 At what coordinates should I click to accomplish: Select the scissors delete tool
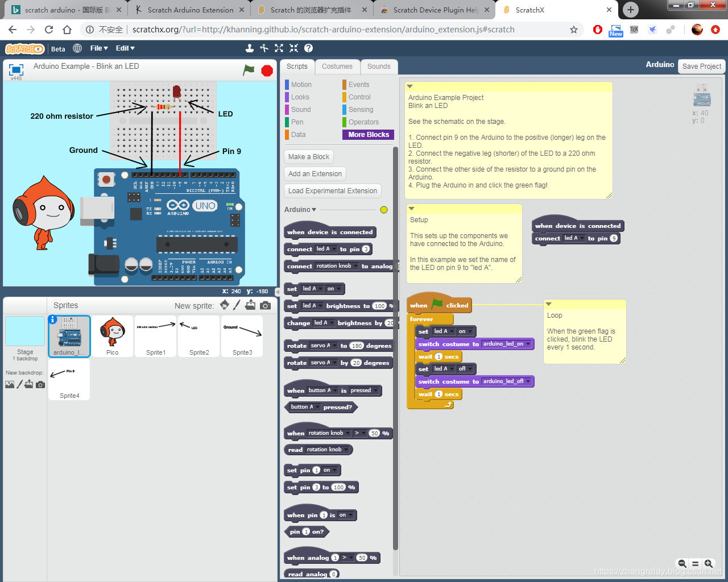click(x=264, y=48)
